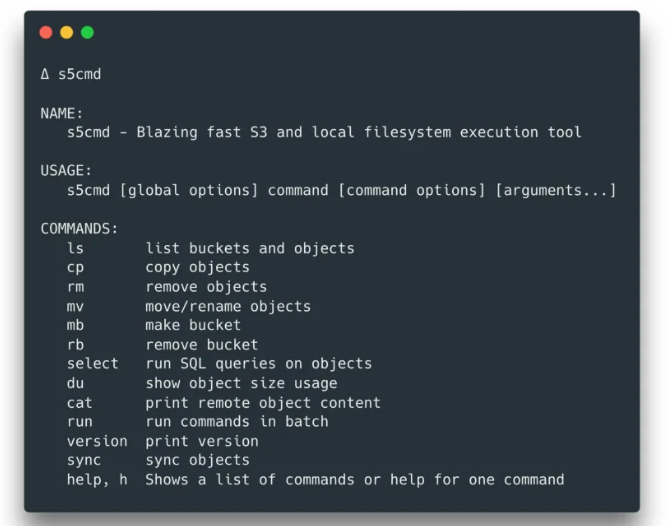Click the ls command name
This screenshot has height=526, width=666.
pyautogui.click(x=75, y=248)
